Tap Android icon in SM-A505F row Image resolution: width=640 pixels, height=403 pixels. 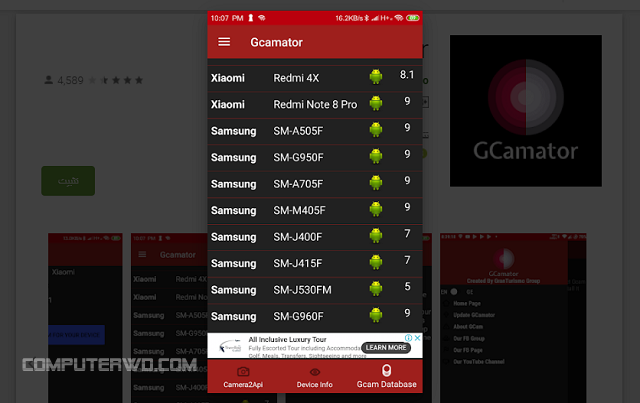(376, 130)
